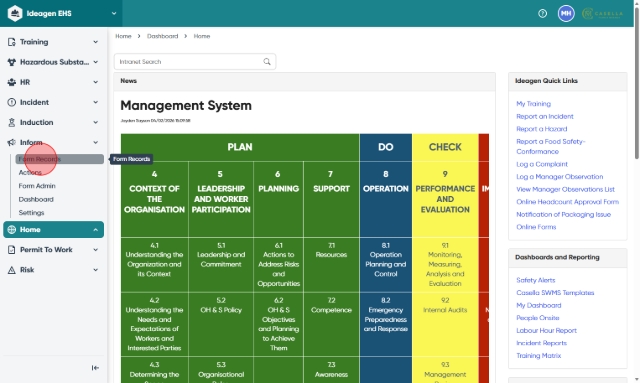The image size is (640, 383).
Task: Click the Incident alert icon
Action: (11, 102)
